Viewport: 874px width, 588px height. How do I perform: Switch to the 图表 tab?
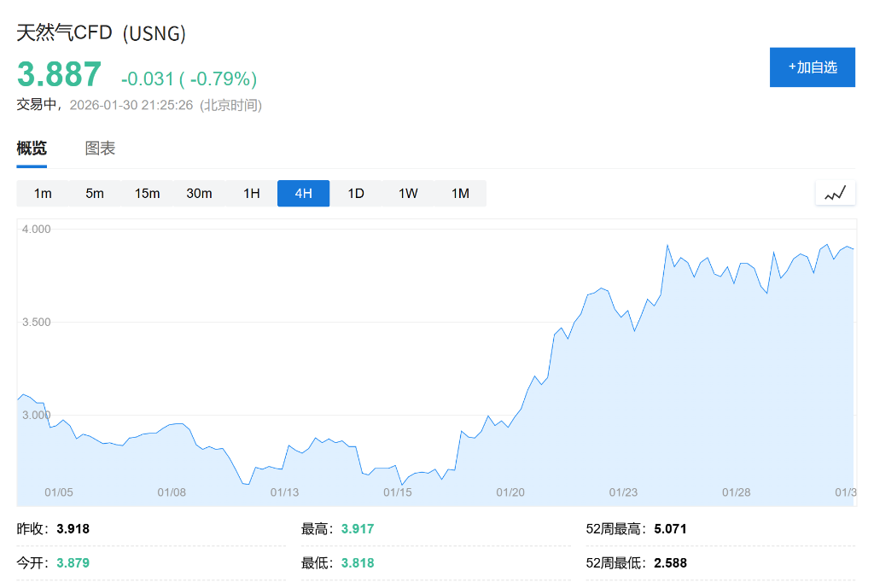101,147
